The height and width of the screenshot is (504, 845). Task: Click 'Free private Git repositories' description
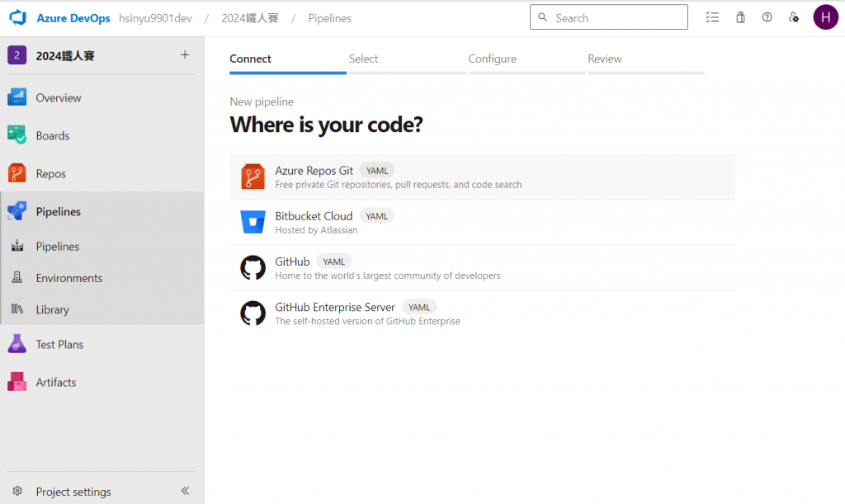(x=399, y=185)
